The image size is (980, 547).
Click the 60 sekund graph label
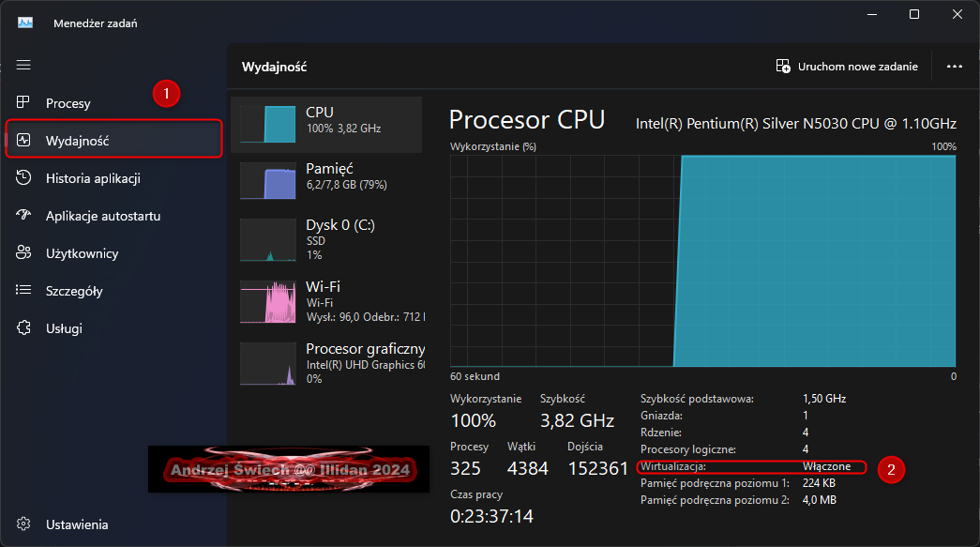[x=475, y=376]
